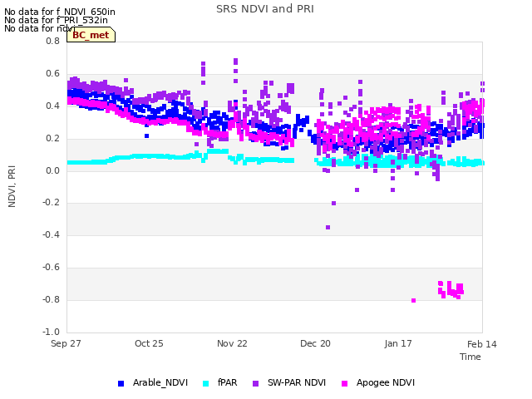Click the purple SW-PAR NDVI legend swatch
The width and height of the screenshot is (532, 399).
[x=255, y=383]
